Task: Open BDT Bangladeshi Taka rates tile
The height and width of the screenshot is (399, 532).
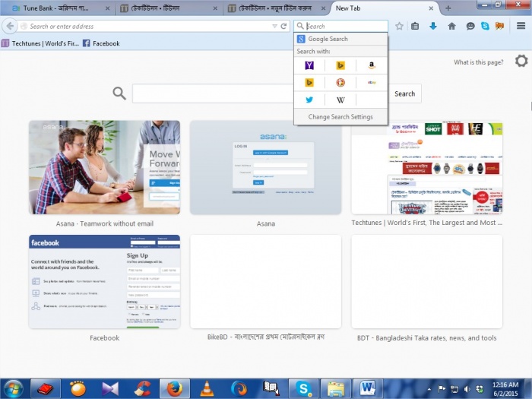Action: 427,282
